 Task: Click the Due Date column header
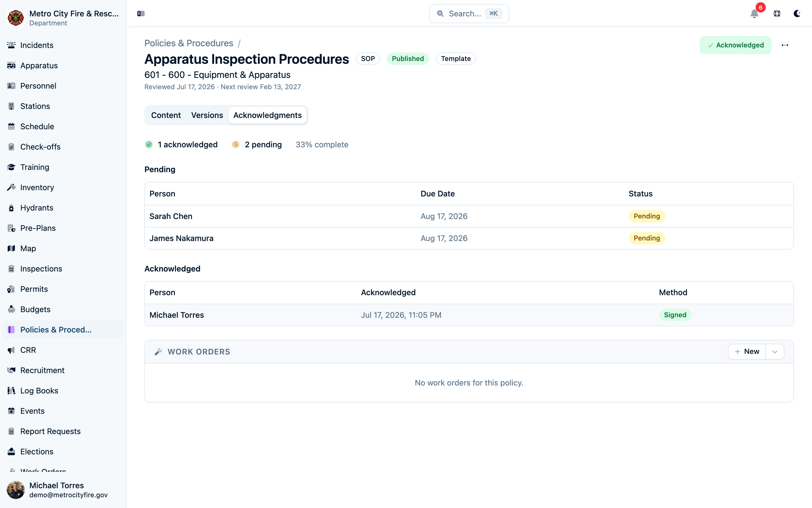pos(438,194)
